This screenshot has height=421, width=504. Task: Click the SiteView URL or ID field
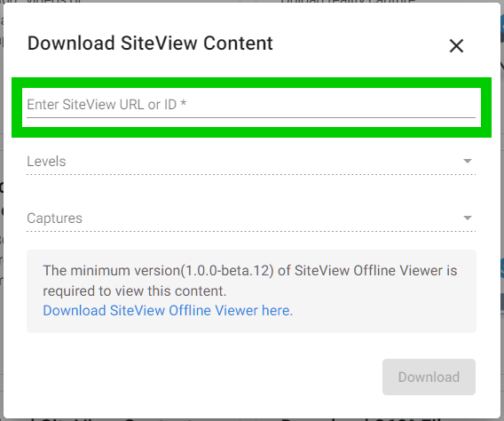coord(251,106)
